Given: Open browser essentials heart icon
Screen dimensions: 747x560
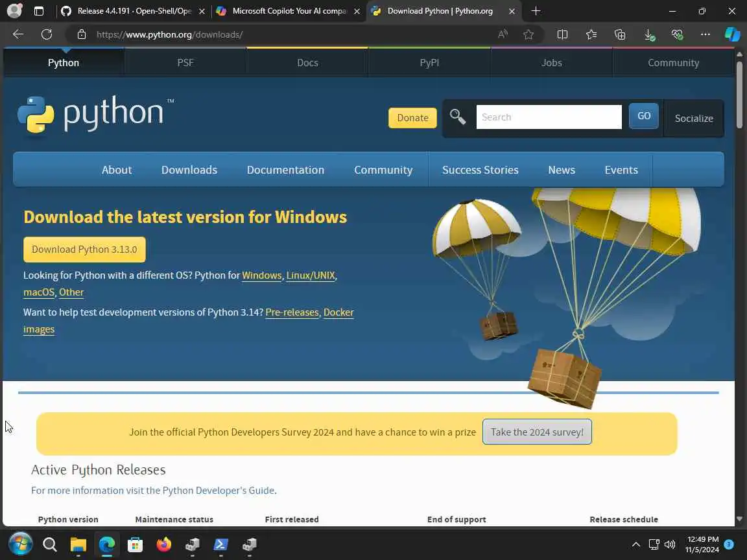Looking at the screenshot, I should pyautogui.click(x=677, y=34).
